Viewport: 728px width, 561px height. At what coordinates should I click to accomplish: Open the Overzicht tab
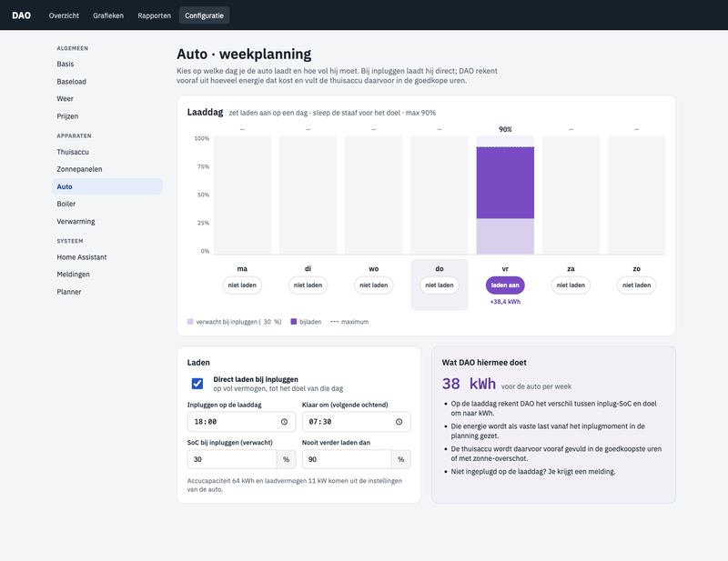(x=64, y=15)
